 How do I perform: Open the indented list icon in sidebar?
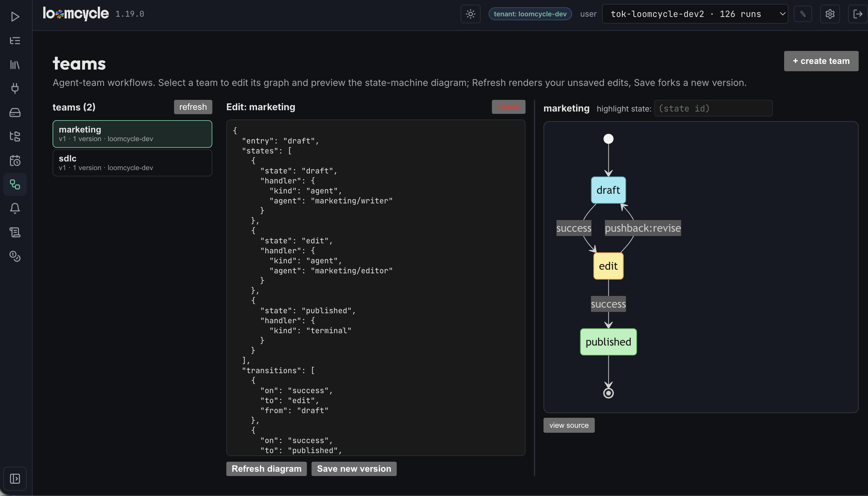tap(15, 41)
